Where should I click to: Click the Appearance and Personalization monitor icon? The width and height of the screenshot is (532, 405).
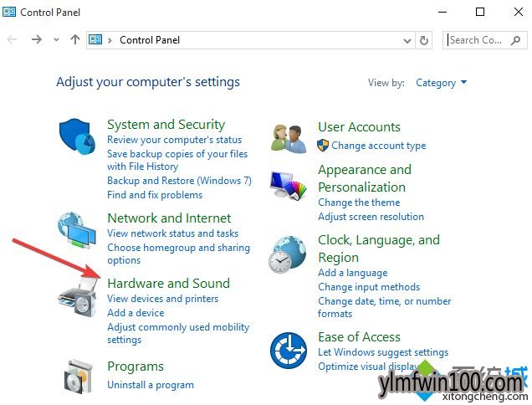pyautogui.click(x=289, y=185)
